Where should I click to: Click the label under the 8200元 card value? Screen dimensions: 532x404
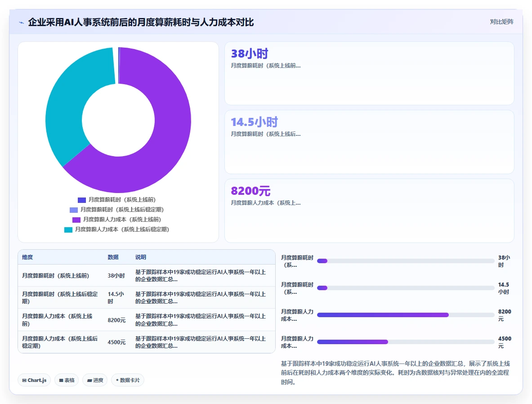pyautogui.click(x=266, y=203)
